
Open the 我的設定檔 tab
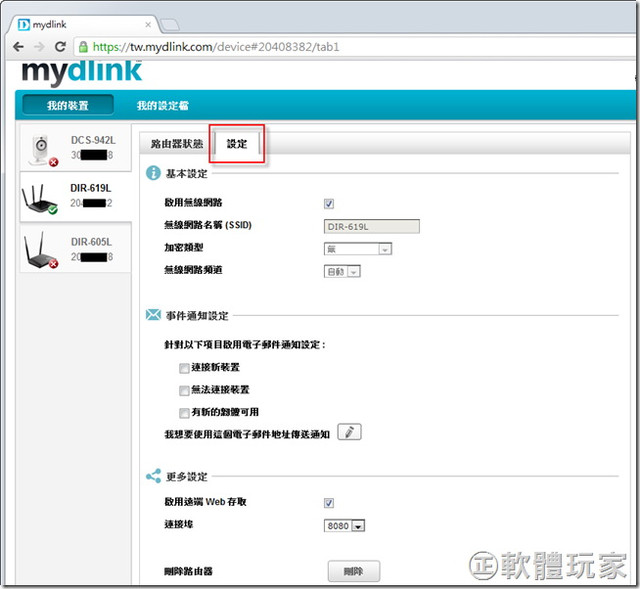click(x=162, y=106)
